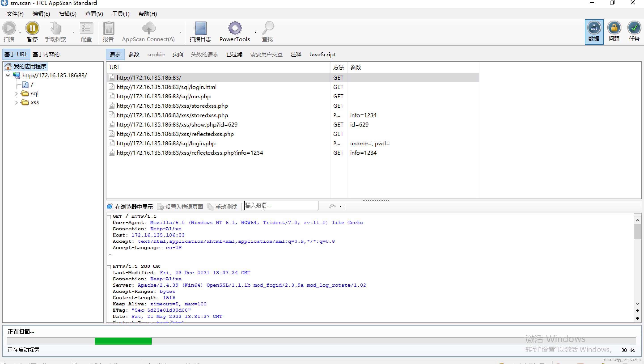
Task: Switch to 任务 tasks view
Action: (x=634, y=32)
